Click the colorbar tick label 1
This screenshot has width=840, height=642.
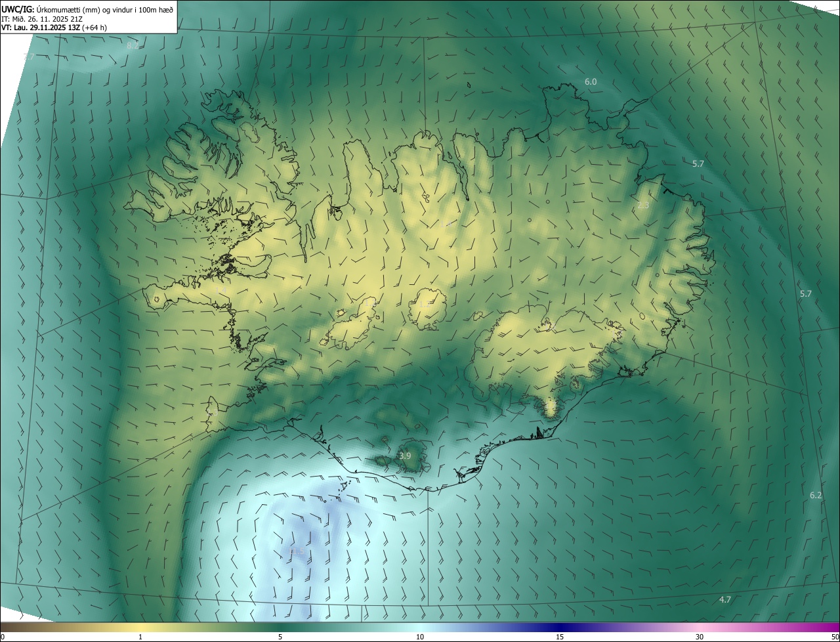tap(140, 637)
